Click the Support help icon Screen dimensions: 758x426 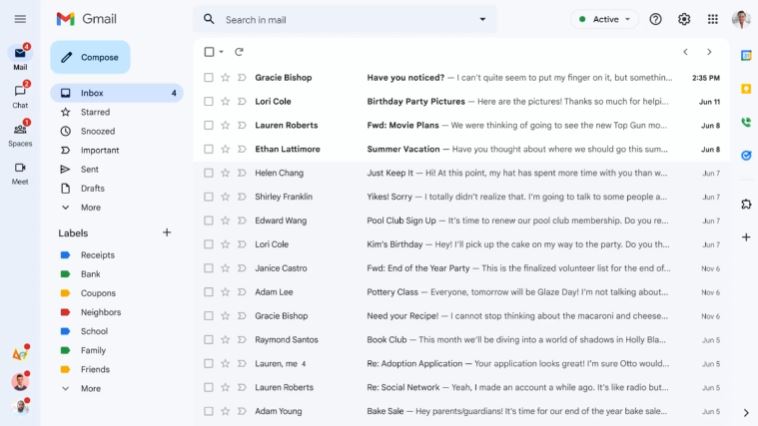(656, 19)
